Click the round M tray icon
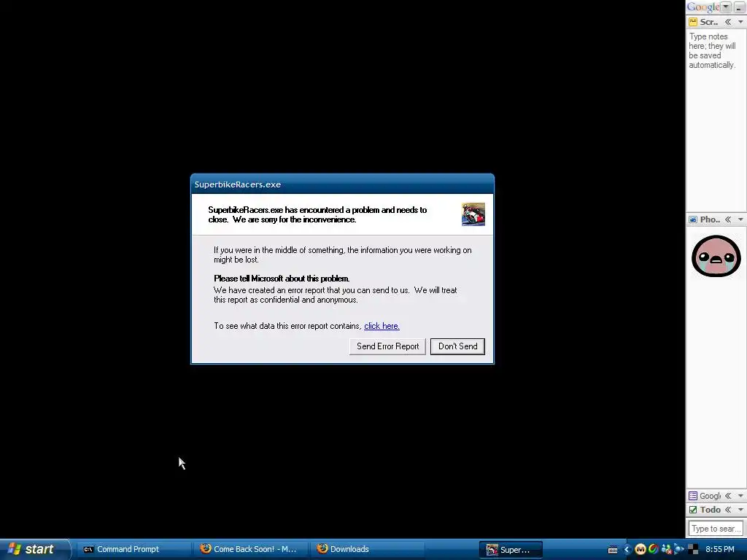This screenshot has width=747, height=560. click(640, 550)
